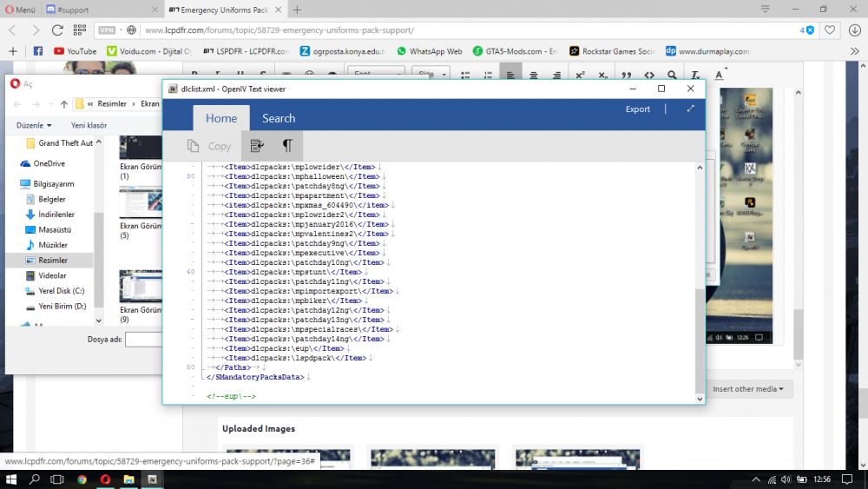Open Opera speed dial grid icon
Image resolution: width=868 pixels, height=489 pixels.
[79, 30]
